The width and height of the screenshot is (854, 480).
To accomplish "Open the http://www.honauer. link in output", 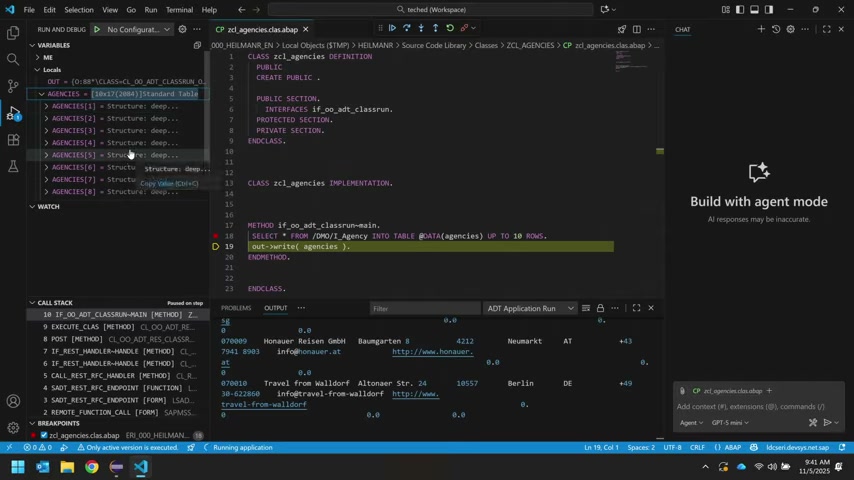I will click(x=432, y=352).
